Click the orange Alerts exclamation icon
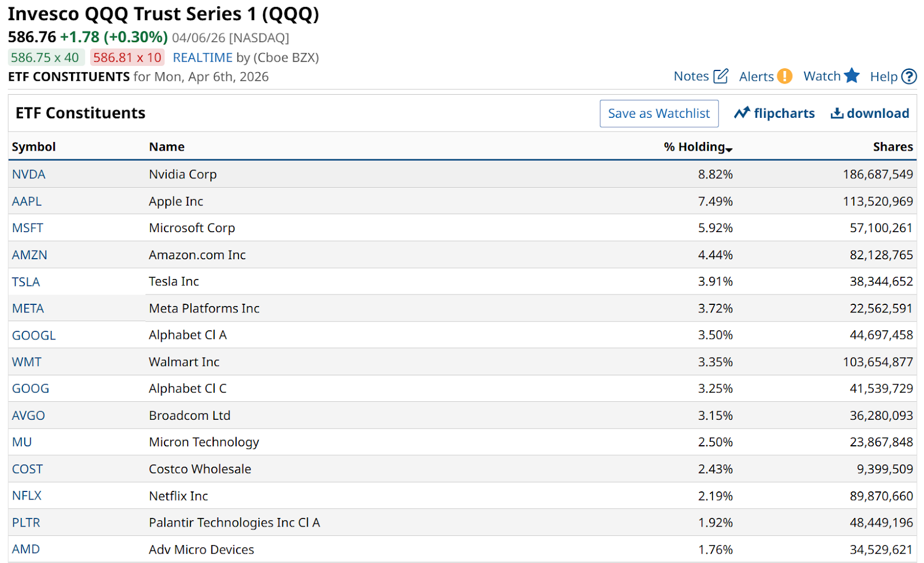Viewport: 924px width, 563px height. pos(784,76)
